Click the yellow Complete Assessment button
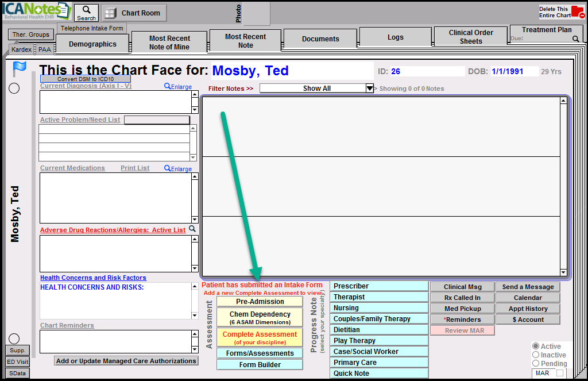588x381 pixels. [260, 338]
